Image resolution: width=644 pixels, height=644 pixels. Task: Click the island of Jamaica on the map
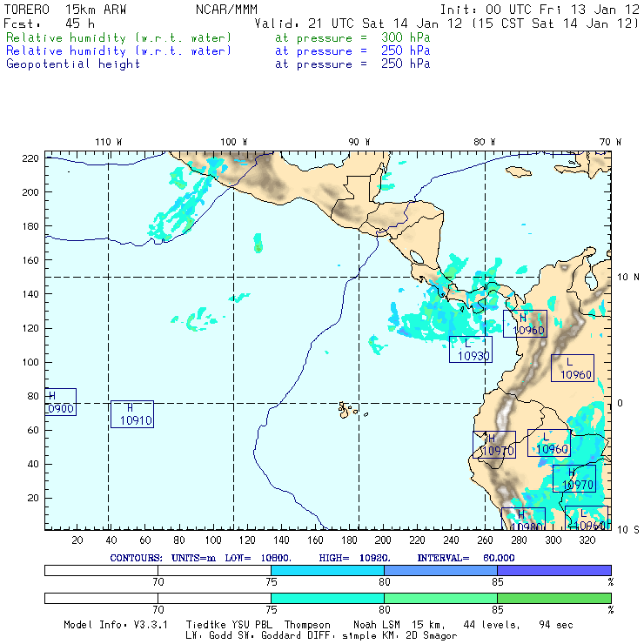tap(519, 171)
